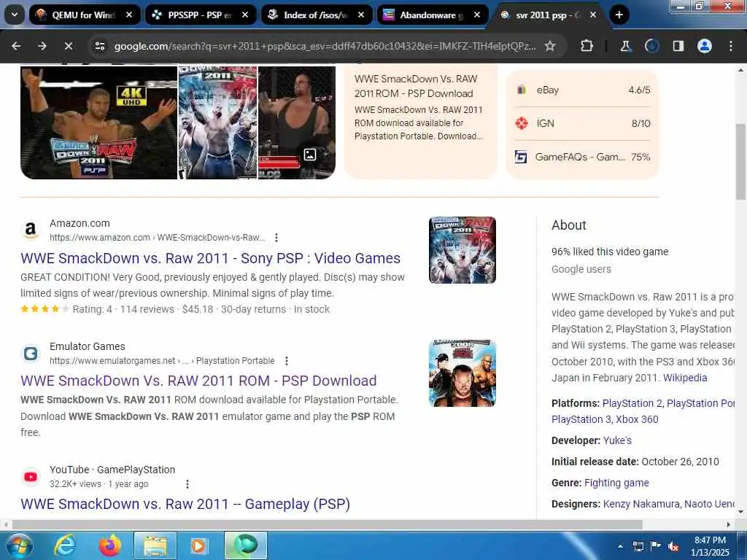Open Amazon result more-options dots
This screenshot has height=560, width=747.
point(276,238)
